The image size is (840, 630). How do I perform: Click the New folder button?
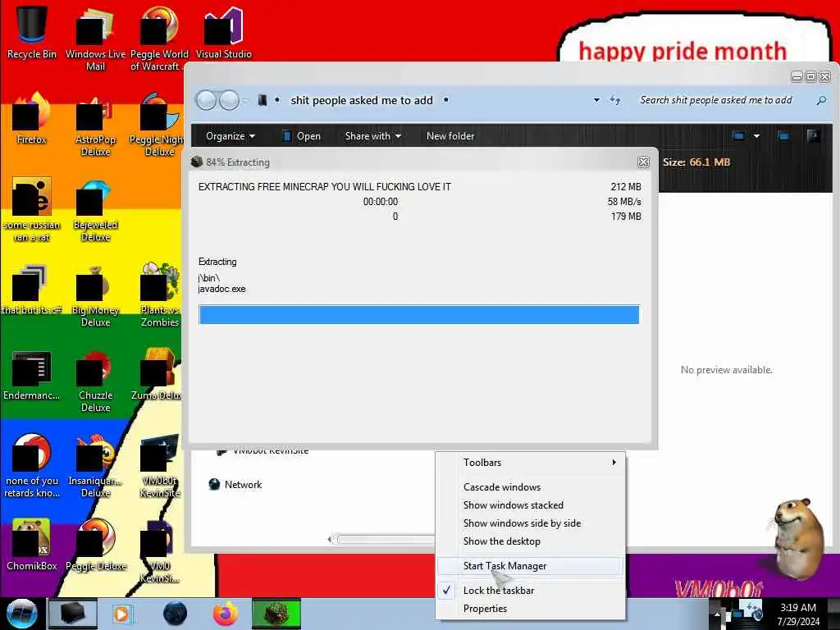coord(450,136)
